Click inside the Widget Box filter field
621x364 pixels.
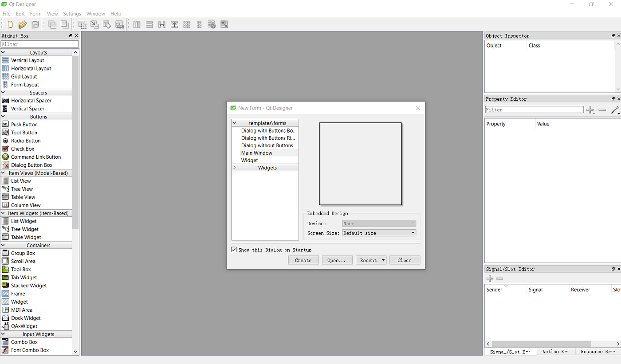tap(40, 44)
